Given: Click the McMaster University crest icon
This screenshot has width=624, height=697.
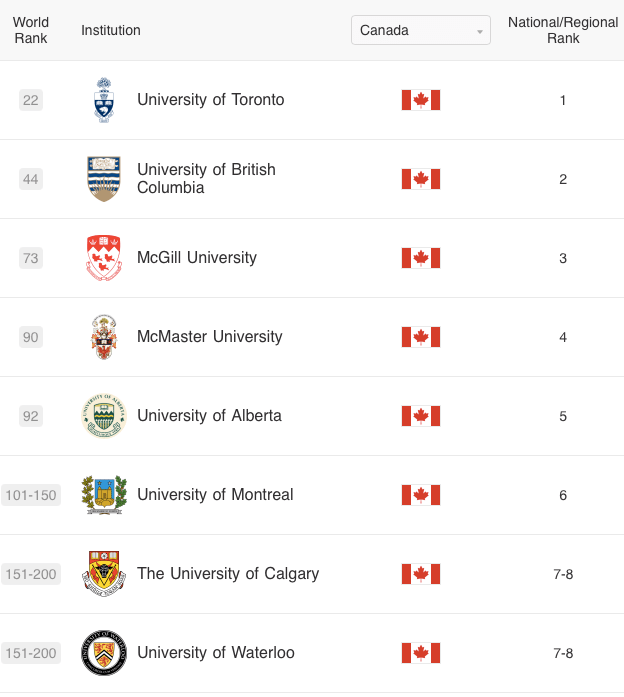Looking at the screenshot, I should click(x=104, y=337).
